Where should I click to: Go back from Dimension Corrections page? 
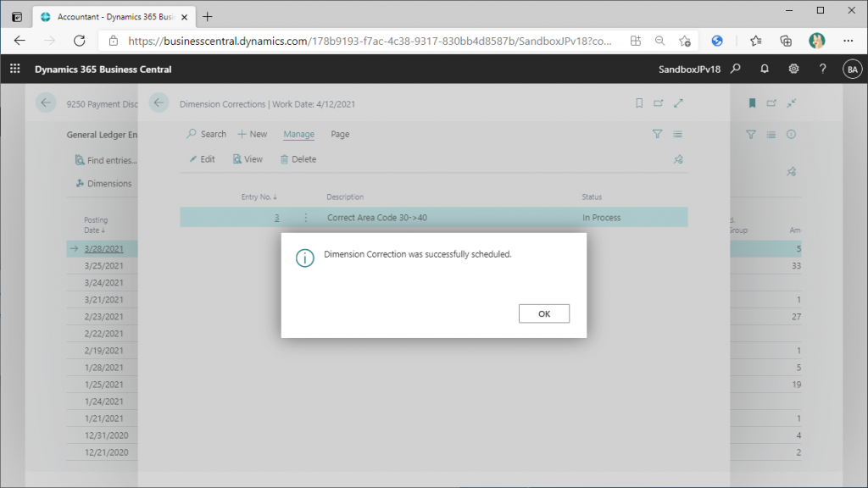(159, 103)
